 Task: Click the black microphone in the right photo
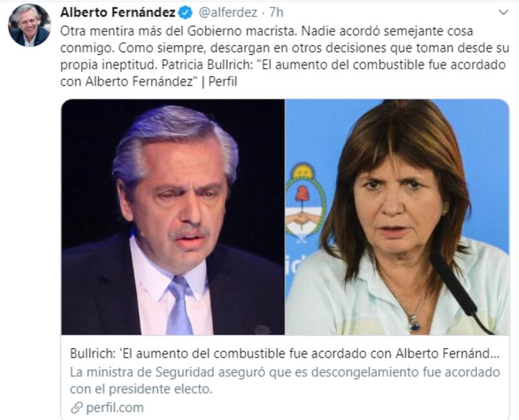460,290
